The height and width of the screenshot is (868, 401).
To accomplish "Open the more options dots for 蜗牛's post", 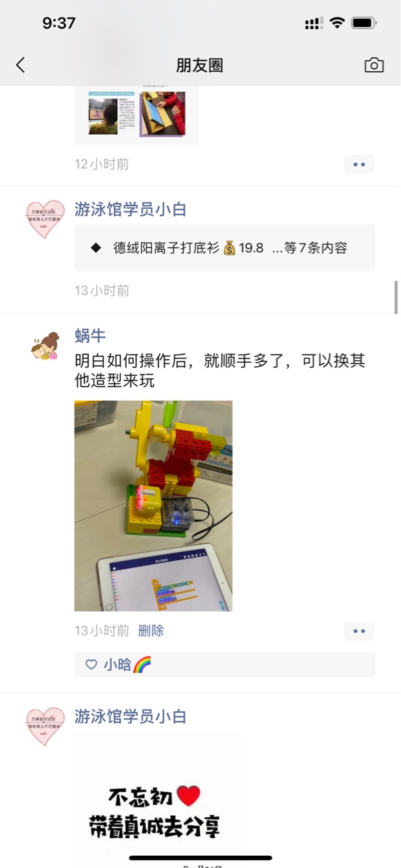I will (359, 631).
